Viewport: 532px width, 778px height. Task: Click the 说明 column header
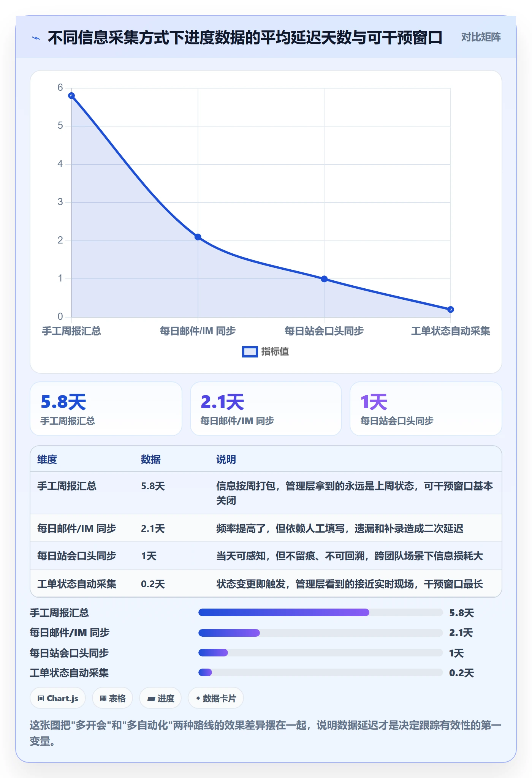point(226,460)
